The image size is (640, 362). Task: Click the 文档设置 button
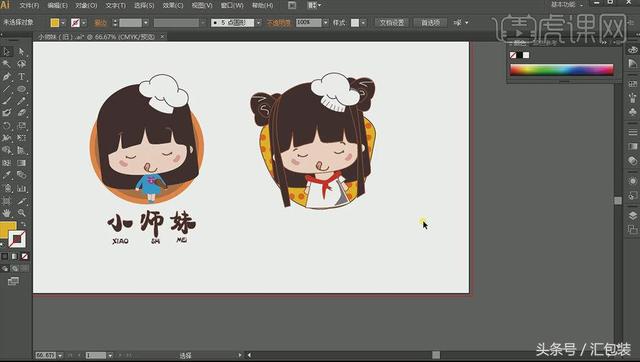[x=392, y=23]
